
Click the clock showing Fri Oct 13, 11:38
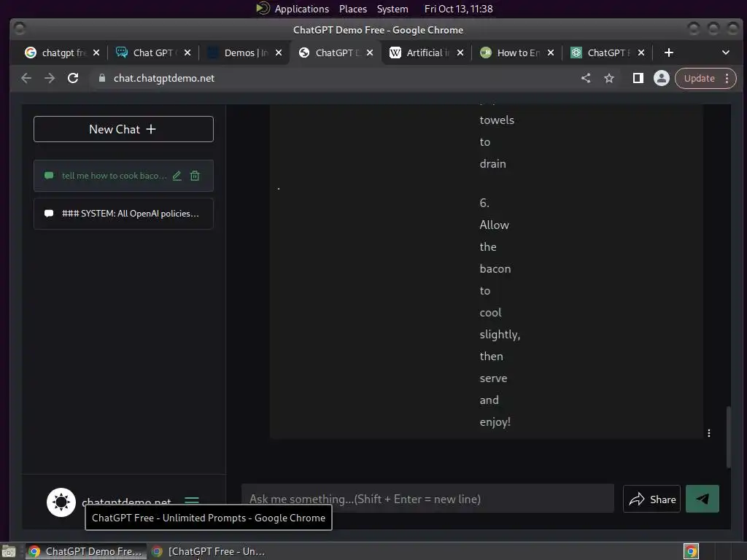tap(458, 9)
